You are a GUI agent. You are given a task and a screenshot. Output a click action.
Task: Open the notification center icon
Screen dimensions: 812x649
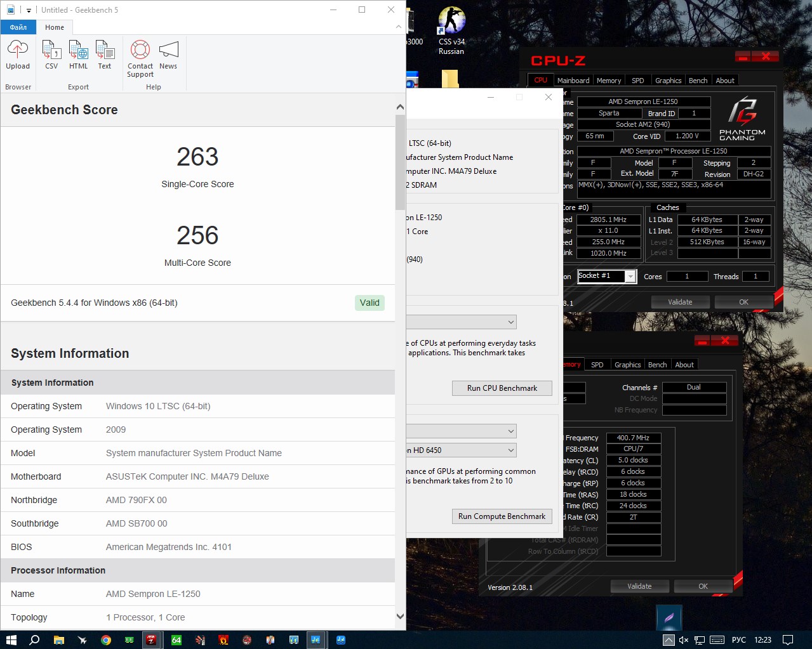point(788,640)
